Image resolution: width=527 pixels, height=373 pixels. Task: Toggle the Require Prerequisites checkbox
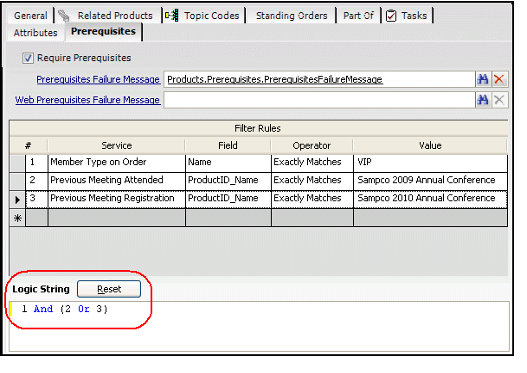pos(28,58)
